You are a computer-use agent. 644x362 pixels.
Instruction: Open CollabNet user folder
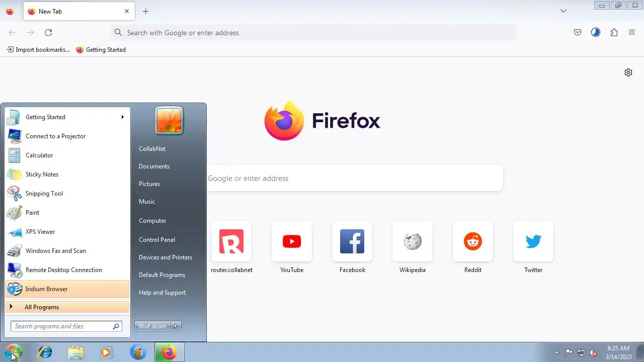pos(152,149)
